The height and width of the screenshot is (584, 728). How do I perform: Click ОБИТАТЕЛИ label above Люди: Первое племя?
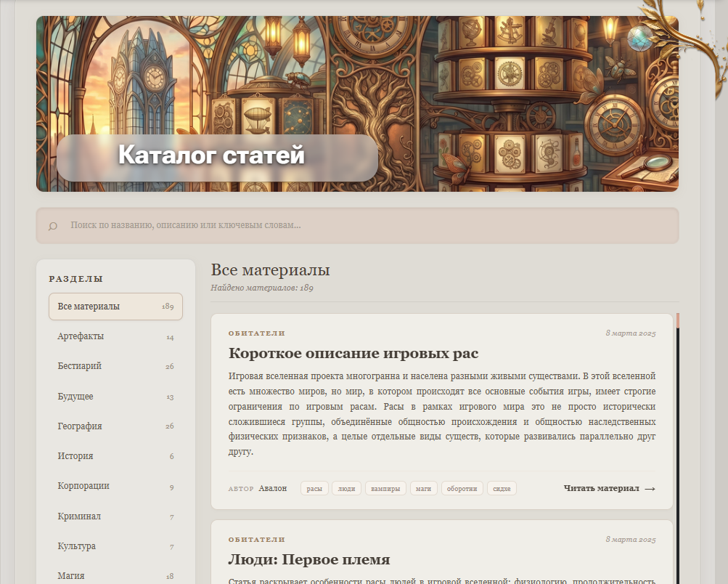tap(257, 540)
